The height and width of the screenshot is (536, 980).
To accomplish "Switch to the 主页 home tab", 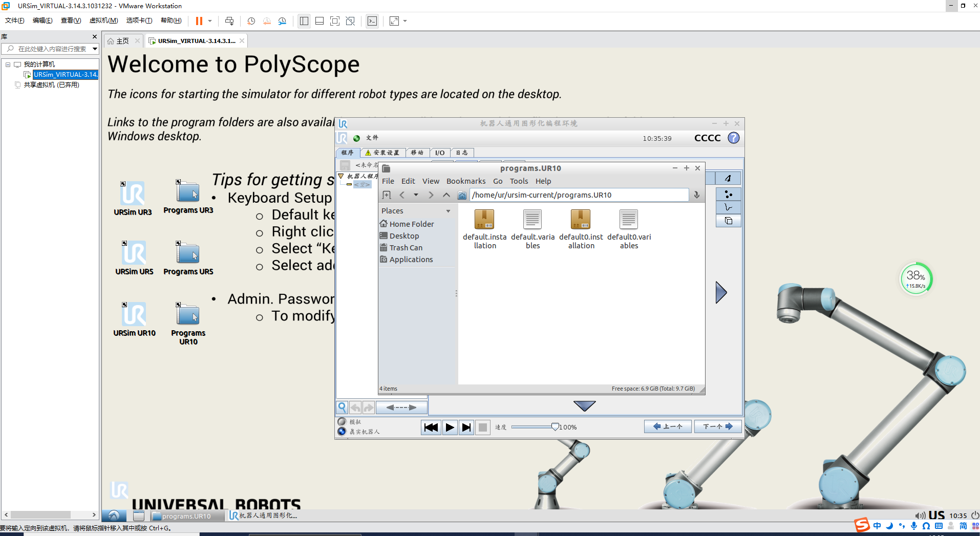I will pos(123,41).
